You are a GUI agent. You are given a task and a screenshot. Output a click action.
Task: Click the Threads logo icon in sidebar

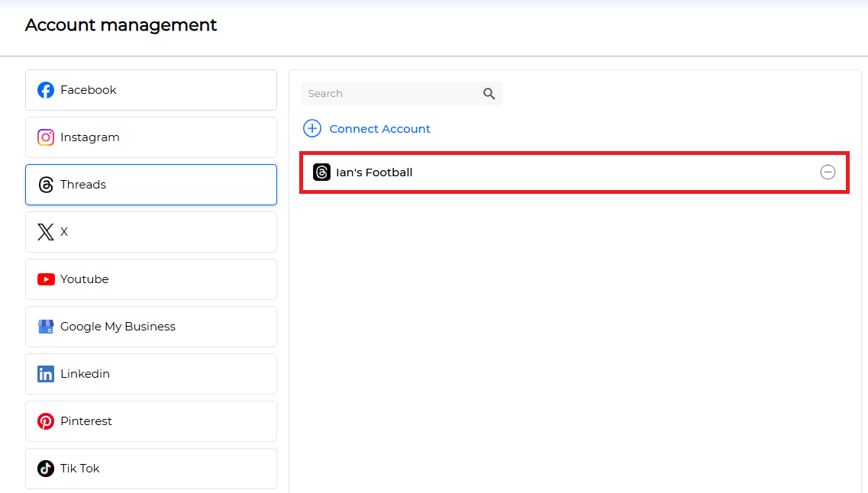(x=45, y=185)
